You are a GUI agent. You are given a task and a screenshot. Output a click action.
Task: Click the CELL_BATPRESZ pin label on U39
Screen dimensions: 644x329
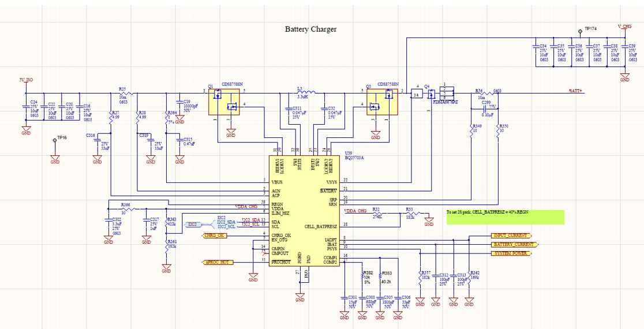[x=321, y=226]
